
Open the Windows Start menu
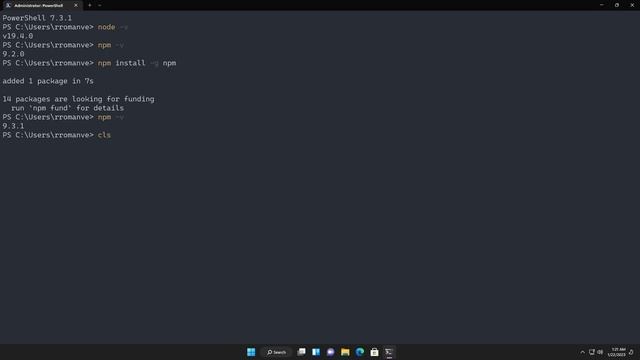coord(251,352)
